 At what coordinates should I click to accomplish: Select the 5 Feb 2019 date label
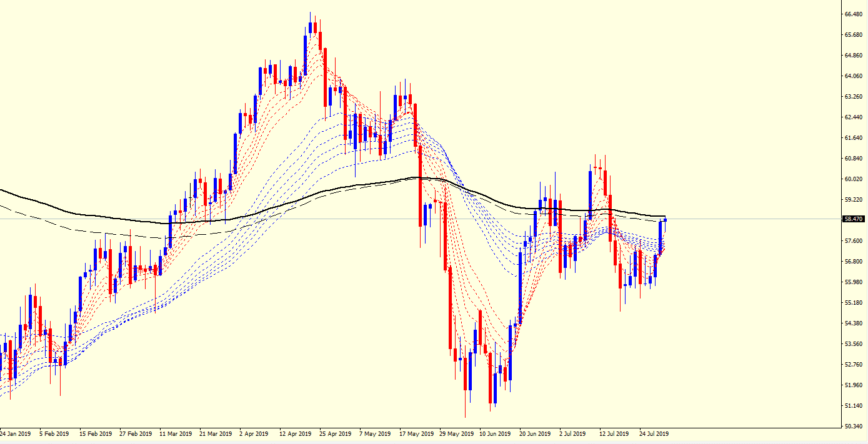coord(54,434)
